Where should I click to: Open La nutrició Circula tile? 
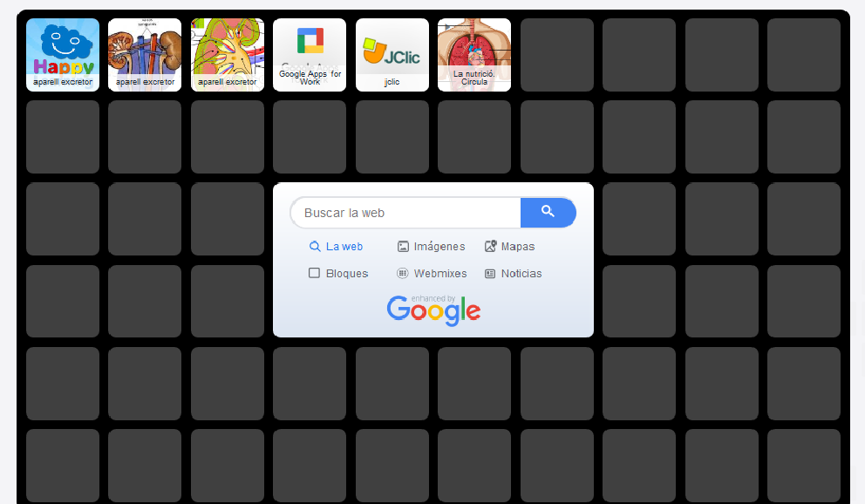[474, 55]
